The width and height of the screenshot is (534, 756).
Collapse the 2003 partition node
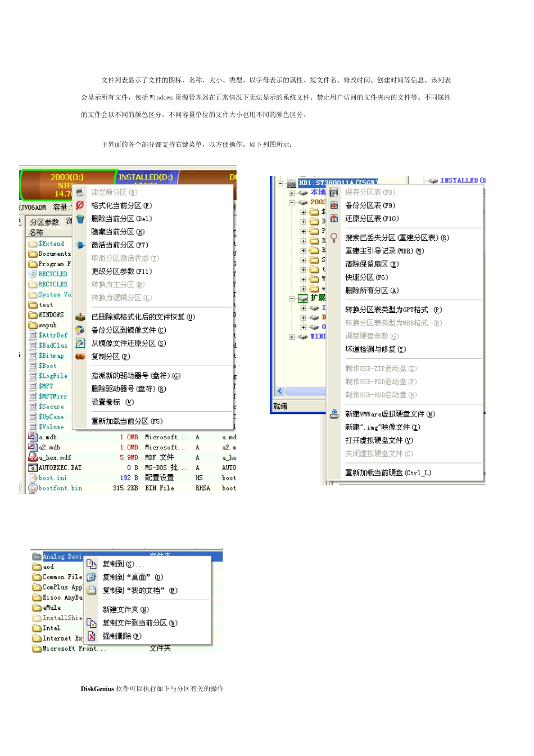point(292,202)
